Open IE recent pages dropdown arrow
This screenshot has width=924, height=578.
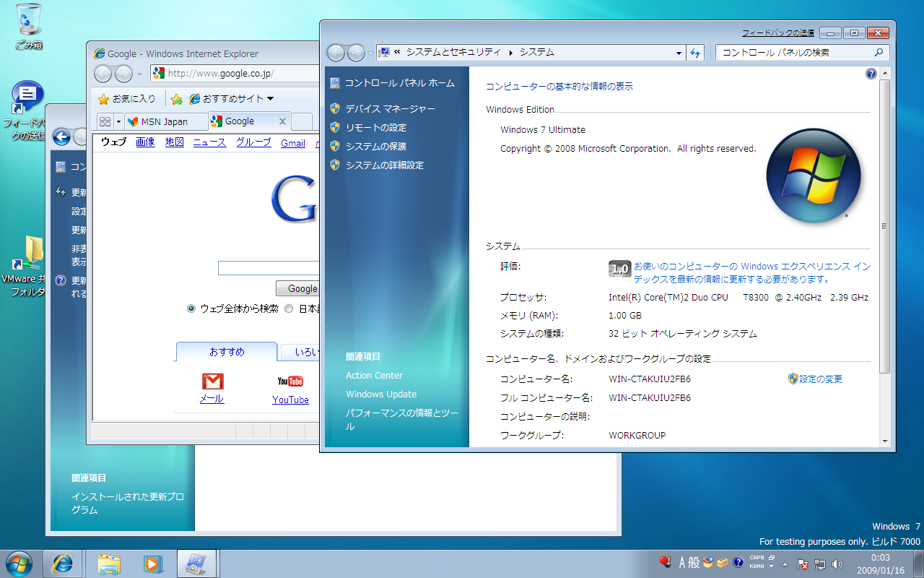tap(139, 74)
